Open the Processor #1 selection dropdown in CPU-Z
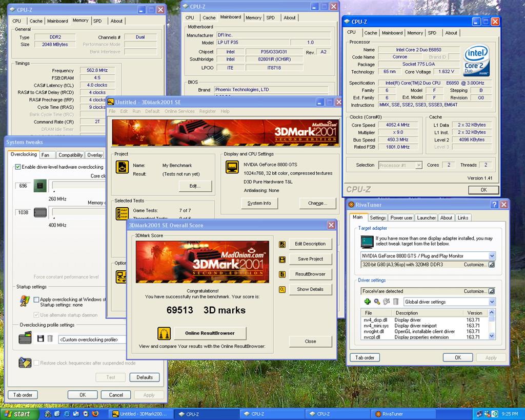 [419, 165]
